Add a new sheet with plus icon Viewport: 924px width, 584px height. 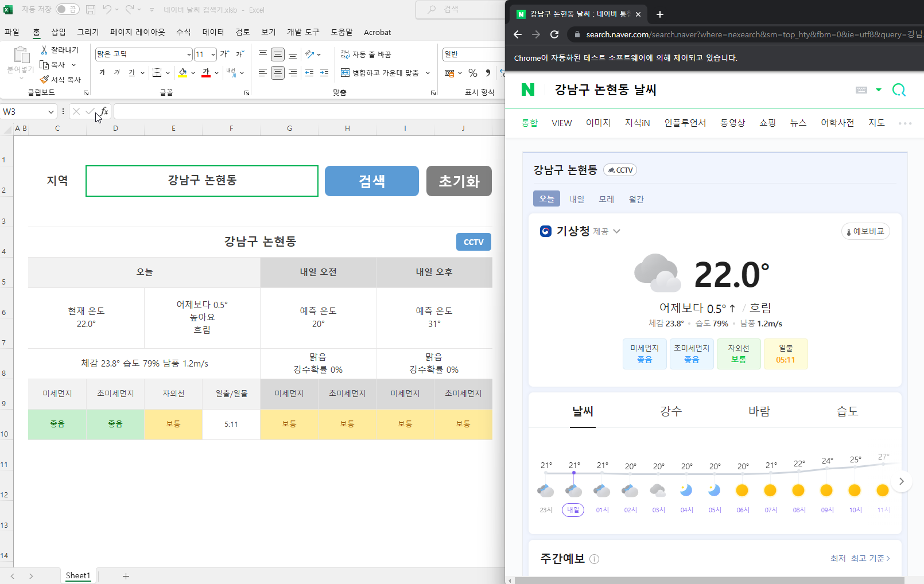126,576
